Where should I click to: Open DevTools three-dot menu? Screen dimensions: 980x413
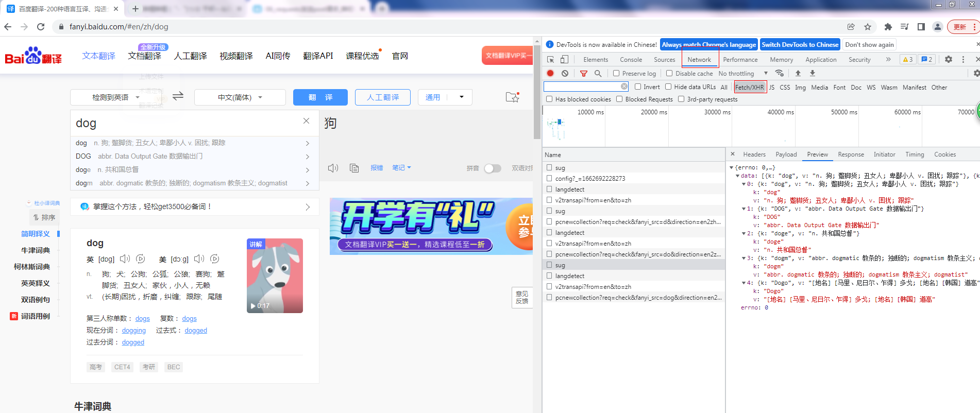963,59
